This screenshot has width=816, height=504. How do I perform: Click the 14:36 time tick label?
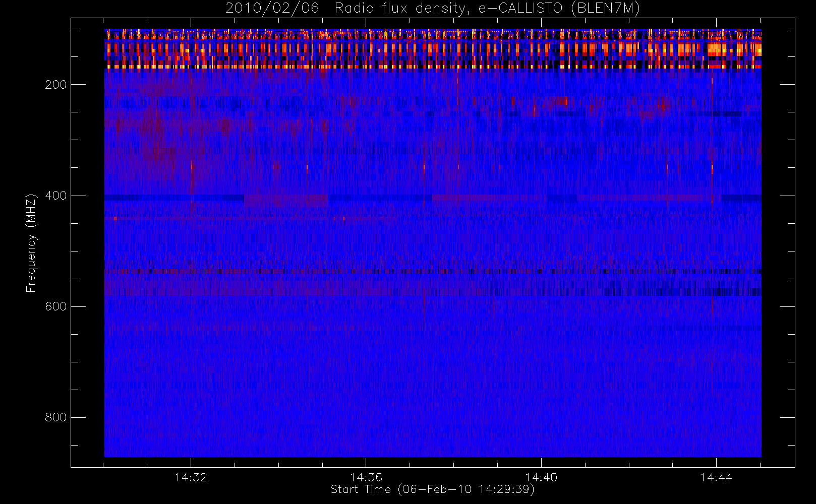coord(366,477)
